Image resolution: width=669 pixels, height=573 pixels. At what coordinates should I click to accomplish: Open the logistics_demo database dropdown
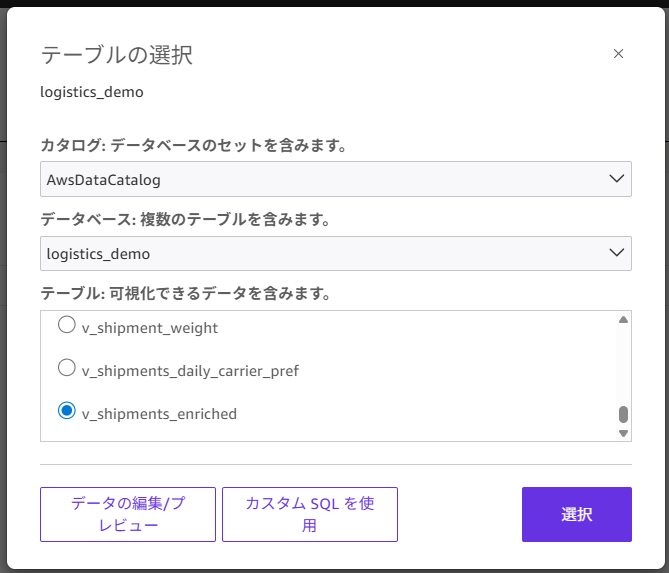(x=336, y=253)
